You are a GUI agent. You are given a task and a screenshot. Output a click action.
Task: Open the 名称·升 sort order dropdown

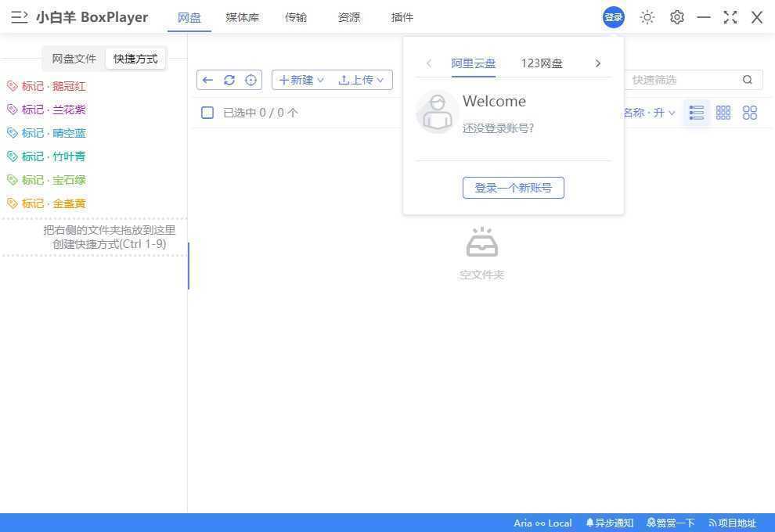point(648,112)
